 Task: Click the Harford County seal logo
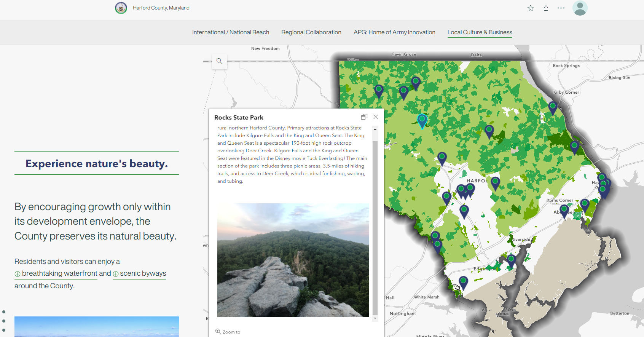tap(121, 8)
